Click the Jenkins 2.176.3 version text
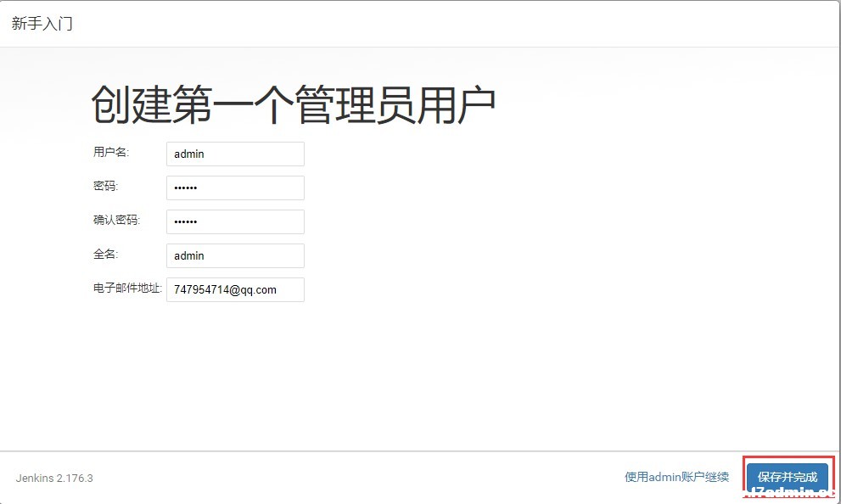This screenshot has height=504, width=841. [54, 479]
